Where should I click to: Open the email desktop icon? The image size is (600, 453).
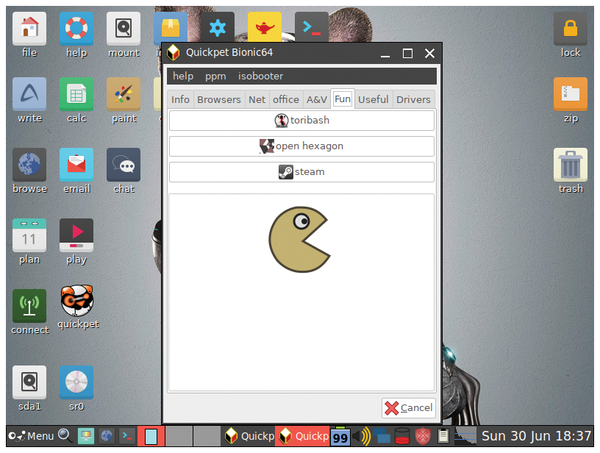(76, 165)
